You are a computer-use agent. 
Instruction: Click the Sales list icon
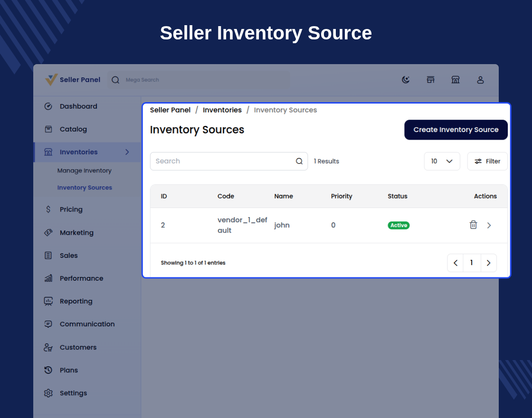48,256
